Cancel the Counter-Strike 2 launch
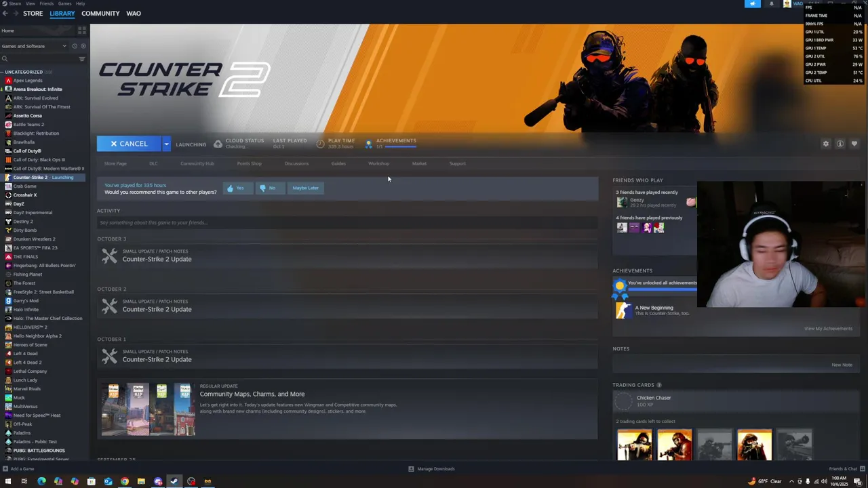The width and height of the screenshot is (868, 488). pyautogui.click(x=129, y=144)
